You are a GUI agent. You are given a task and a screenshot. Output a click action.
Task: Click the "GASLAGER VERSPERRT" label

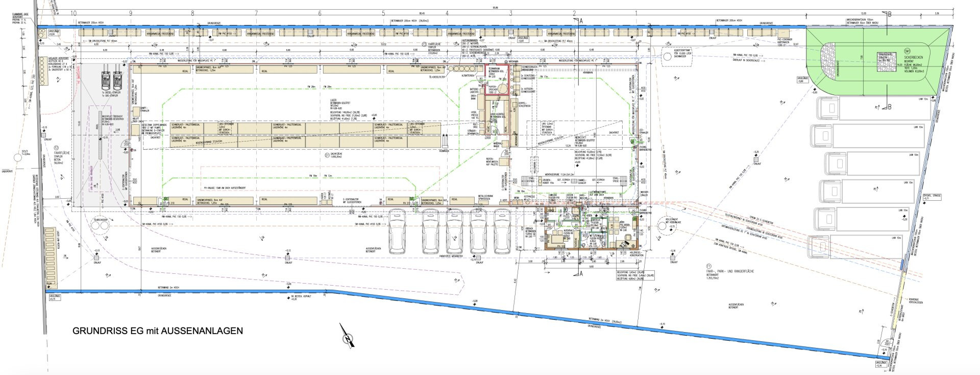click(58, 58)
